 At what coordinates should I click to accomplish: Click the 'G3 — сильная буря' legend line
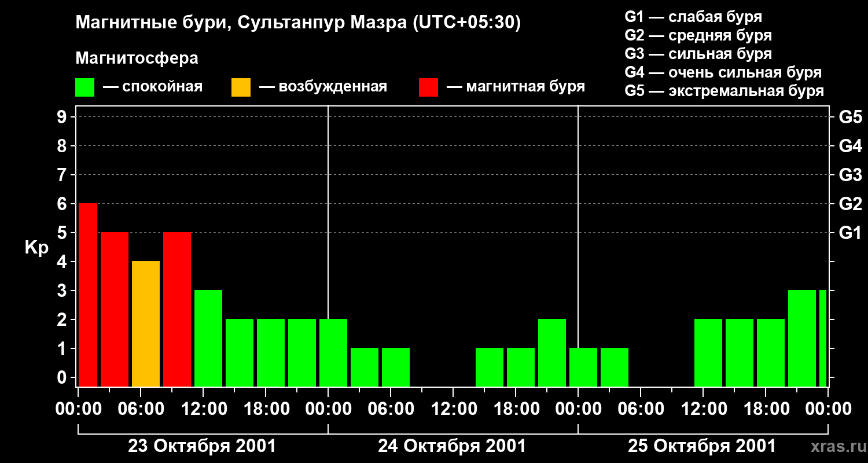click(x=698, y=54)
